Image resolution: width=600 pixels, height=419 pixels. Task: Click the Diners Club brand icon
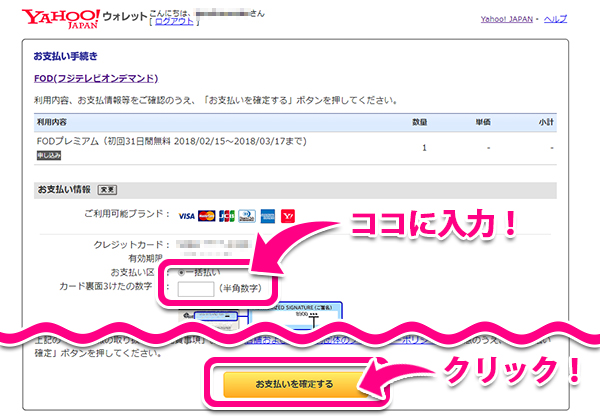pos(247,216)
